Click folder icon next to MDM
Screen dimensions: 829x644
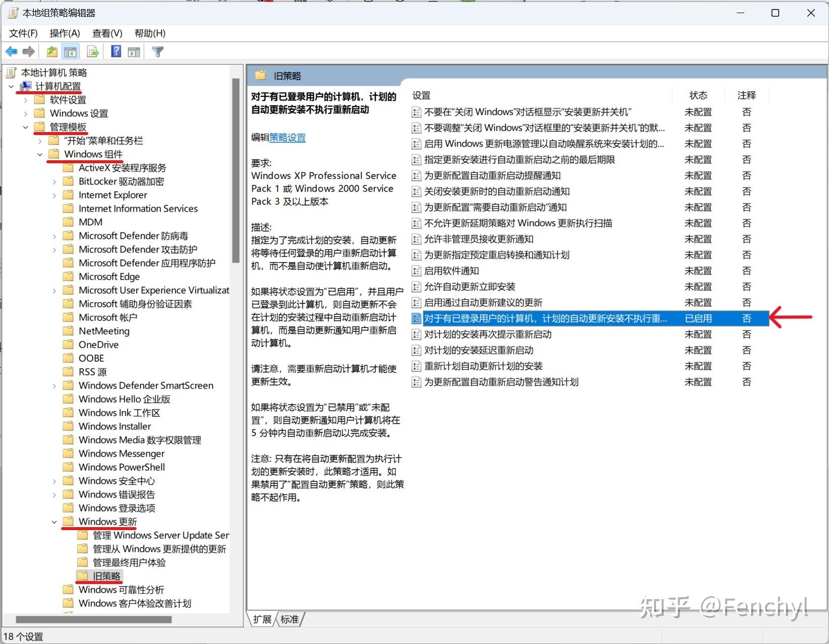(68, 222)
